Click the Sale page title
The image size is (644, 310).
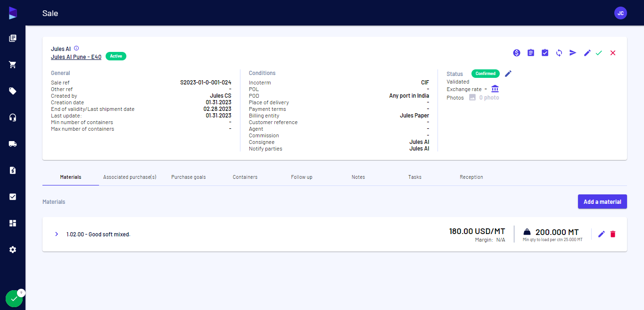click(50, 13)
